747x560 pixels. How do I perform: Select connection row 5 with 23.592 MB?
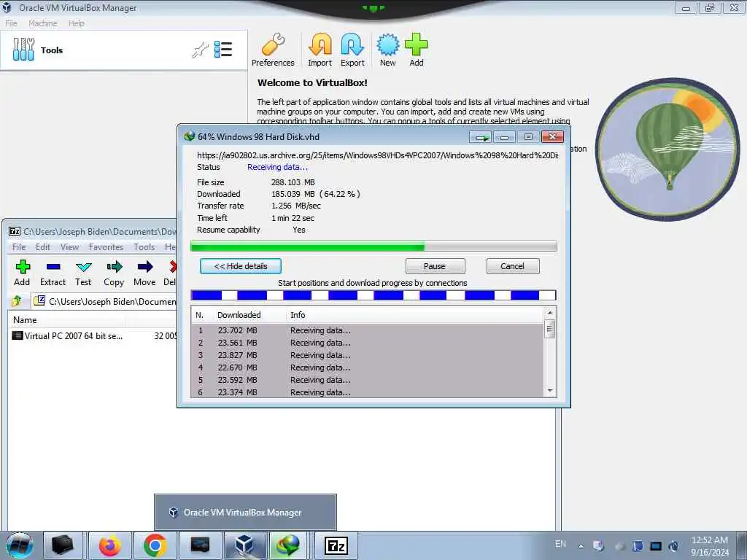[x=367, y=380]
